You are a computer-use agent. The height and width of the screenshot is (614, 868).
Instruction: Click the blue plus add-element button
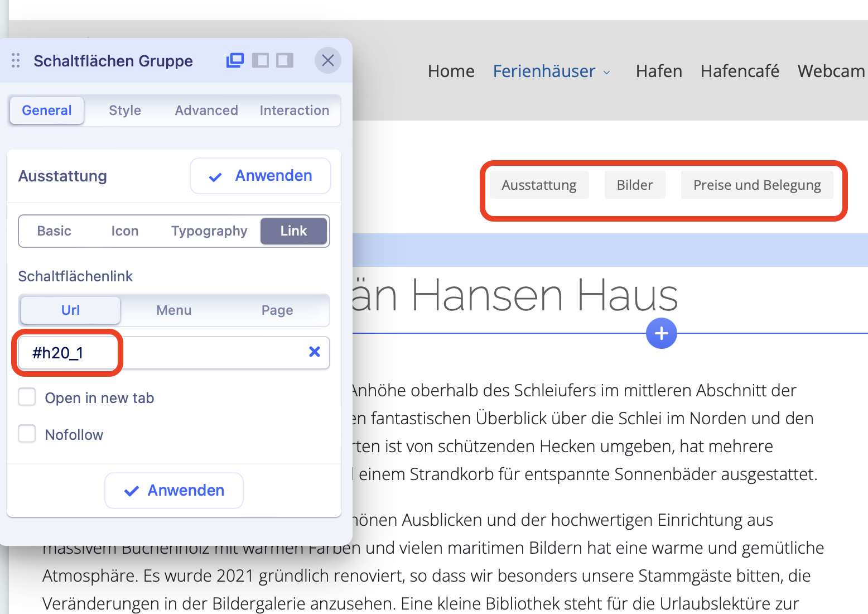pos(662,333)
